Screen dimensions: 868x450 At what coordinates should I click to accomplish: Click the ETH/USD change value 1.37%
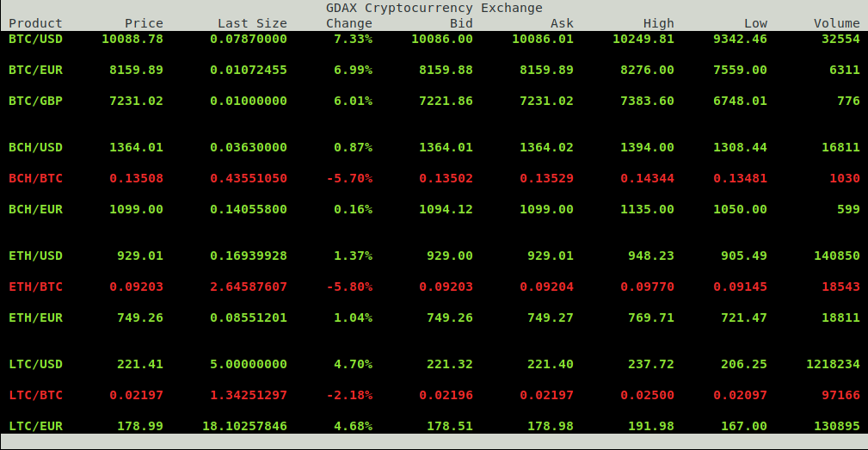(354, 256)
